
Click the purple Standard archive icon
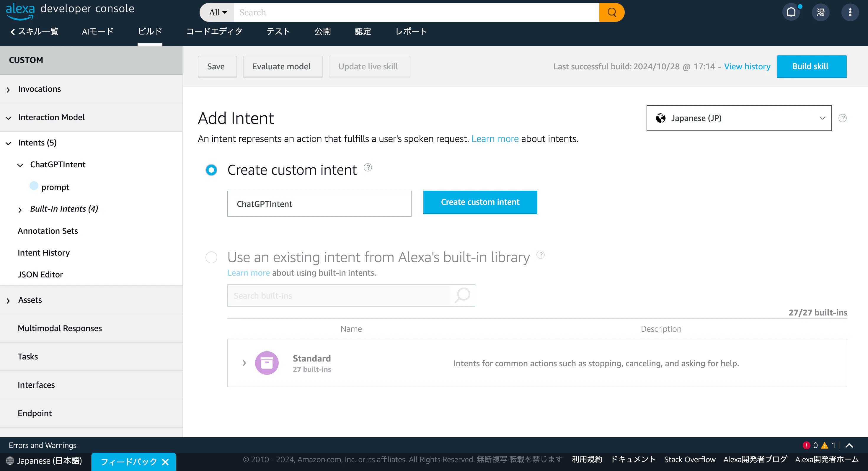pyautogui.click(x=267, y=363)
